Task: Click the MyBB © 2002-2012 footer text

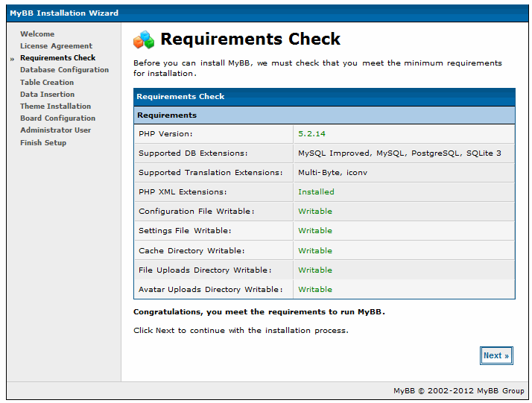Action: [459, 391]
